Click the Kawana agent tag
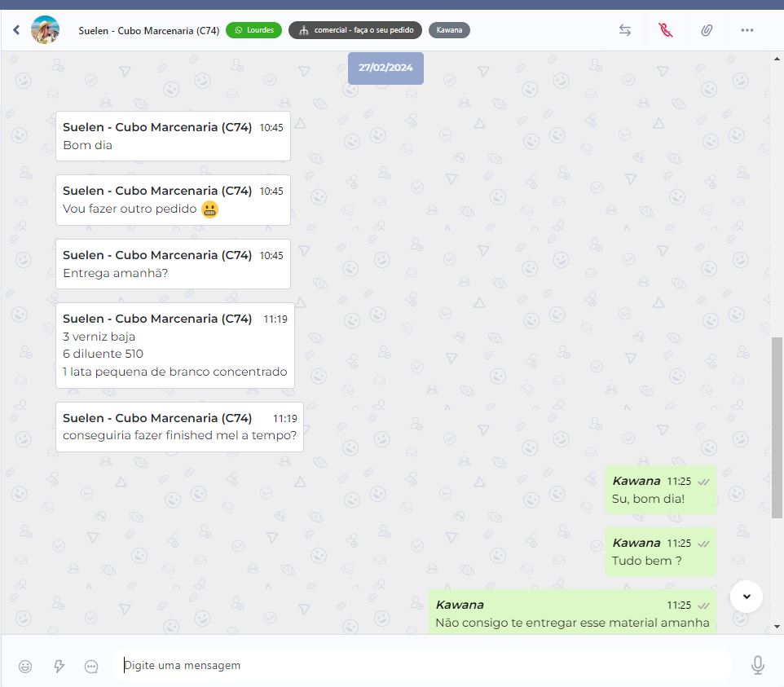Viewport: 784px width, 687px height. (x=449, y=30)
